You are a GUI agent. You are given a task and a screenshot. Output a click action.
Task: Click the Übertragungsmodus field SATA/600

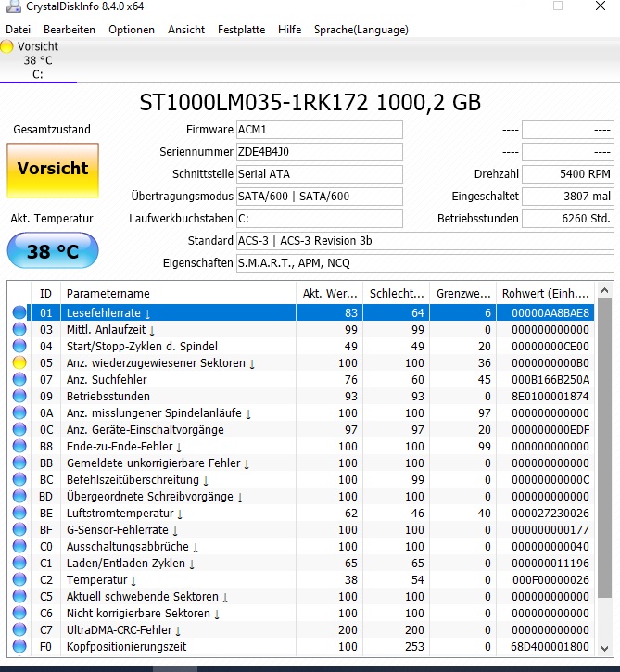coord(320,197)
